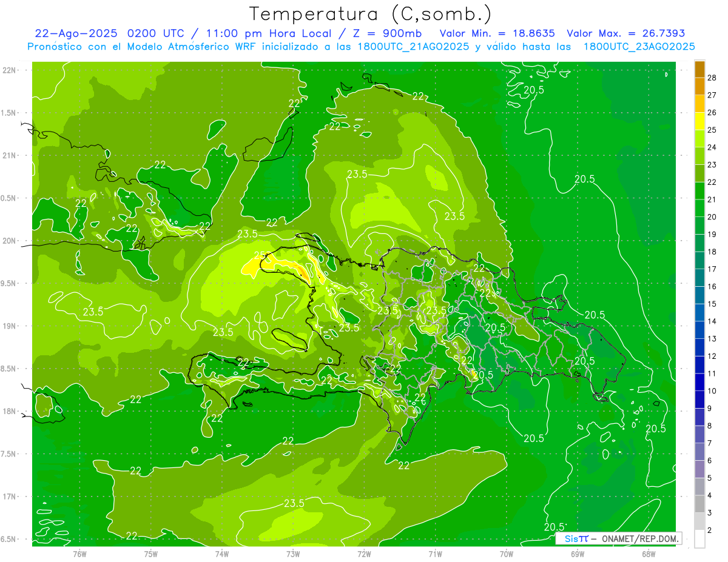Click the 75W longitude axis label
The height and width of the screenshot is (562, 728).
151,554
